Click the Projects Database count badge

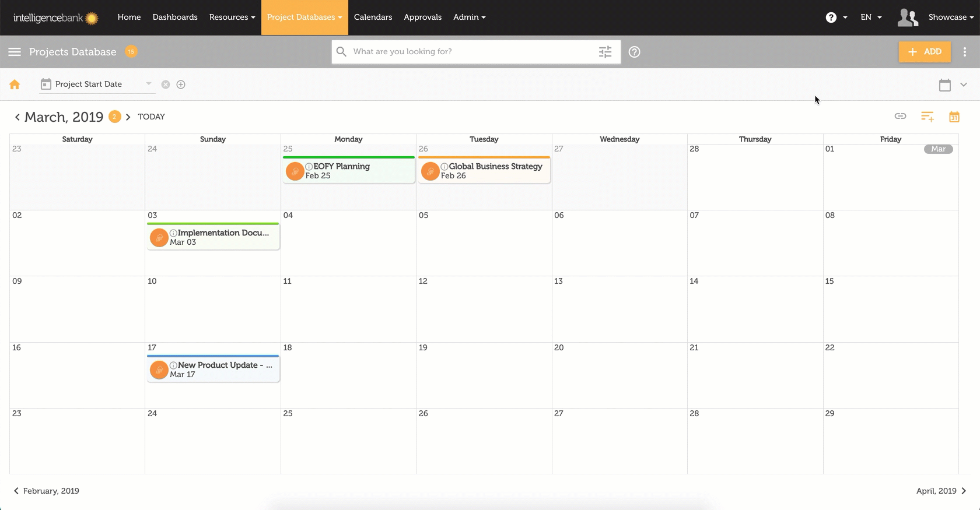click(x=131, y=51)
